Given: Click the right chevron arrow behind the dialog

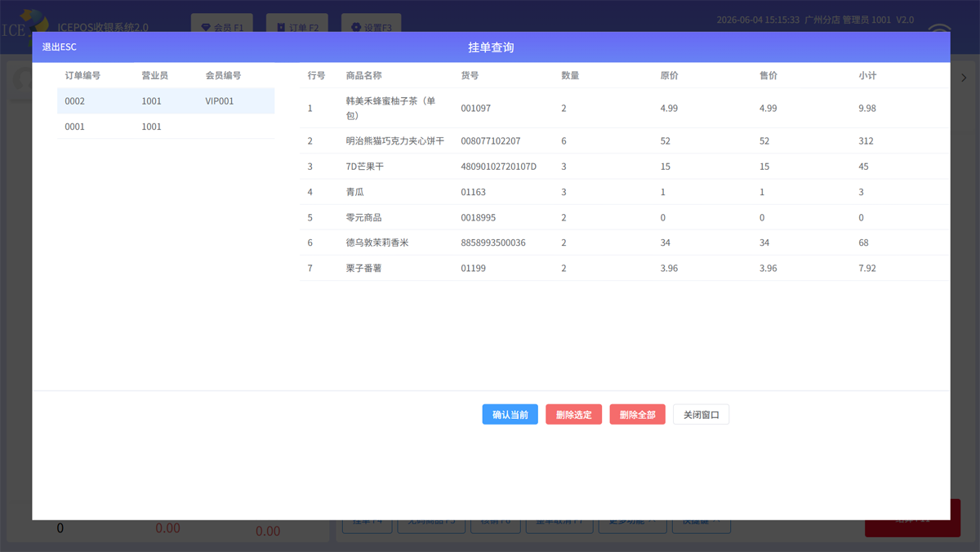Looking at the screenshot, I should [964, 78].
